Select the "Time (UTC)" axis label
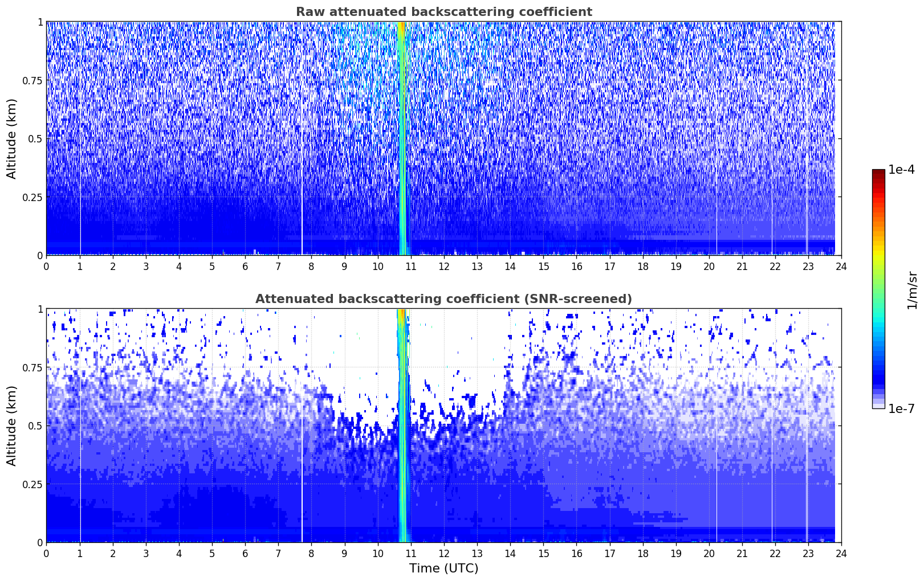924x581 pixels. 443,568
